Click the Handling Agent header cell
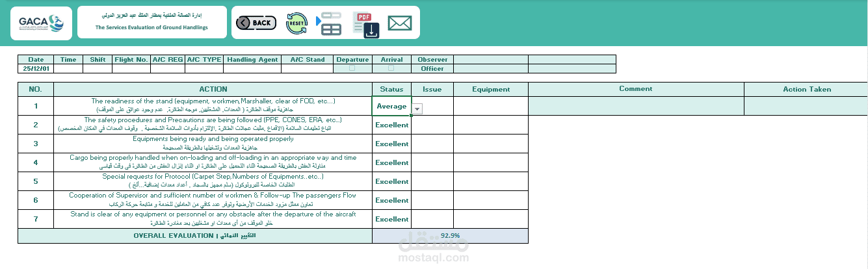868x269 pixels. tap(252, 60)
